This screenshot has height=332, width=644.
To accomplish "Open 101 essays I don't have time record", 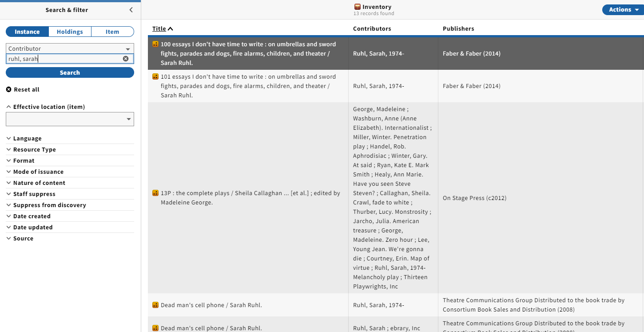I will point(248,86).
